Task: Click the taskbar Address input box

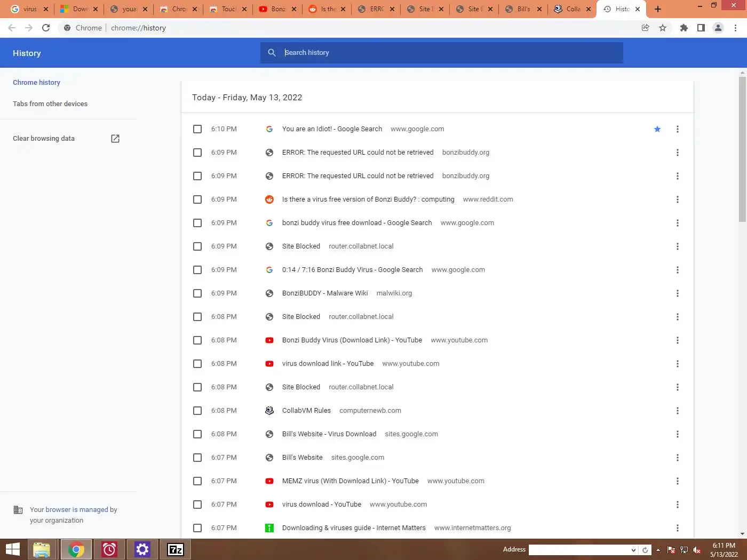Action: point(579,550)
